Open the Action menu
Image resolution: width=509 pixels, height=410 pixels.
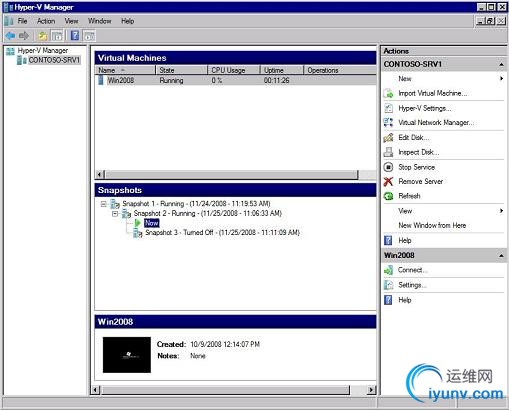pos(46,21)
